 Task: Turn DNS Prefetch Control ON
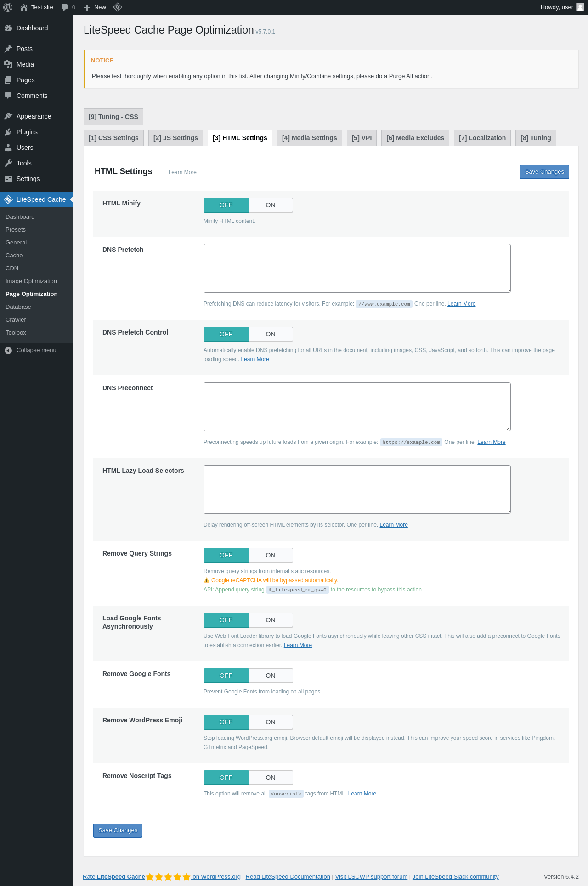tap(271, 334)
